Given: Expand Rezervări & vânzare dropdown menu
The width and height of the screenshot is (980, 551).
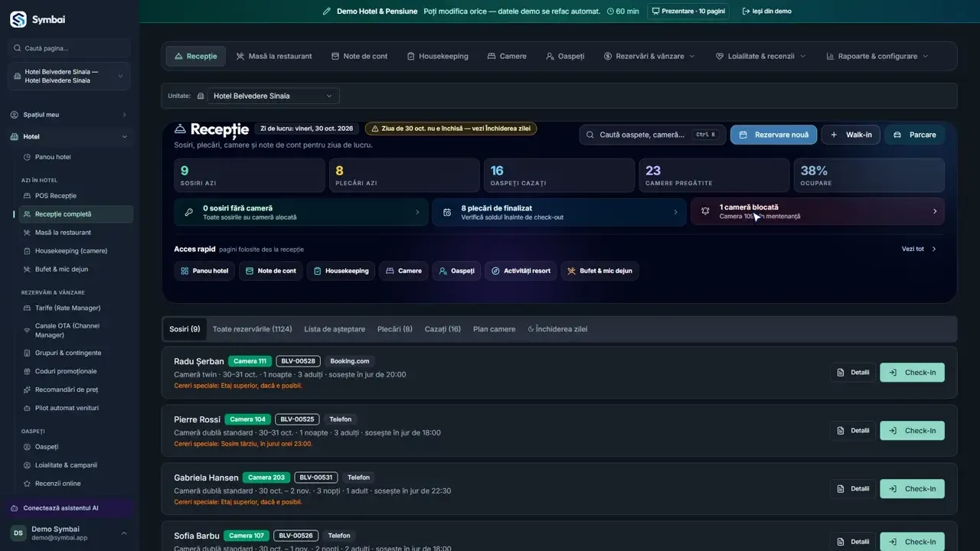Looking at the screenshot, I should pos(649,56).
